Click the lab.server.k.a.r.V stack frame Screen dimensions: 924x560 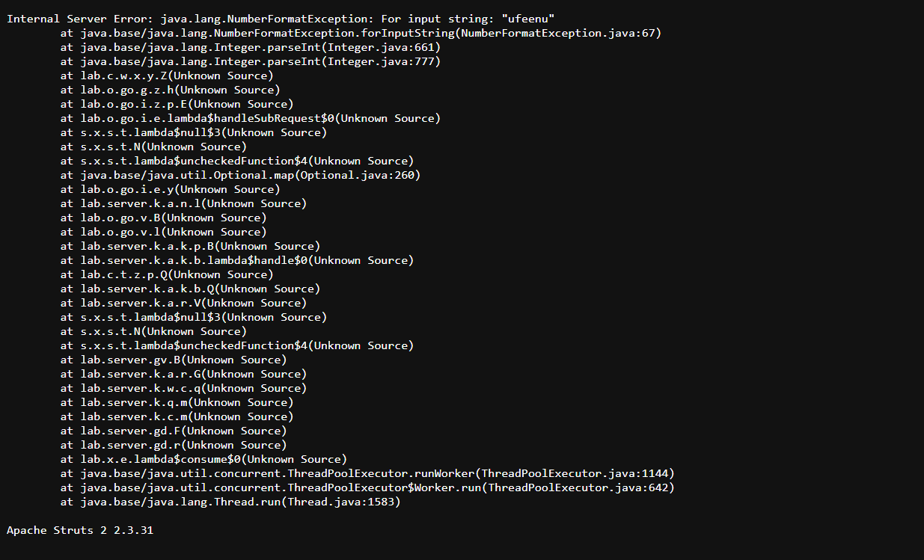(x=183, y=303)
